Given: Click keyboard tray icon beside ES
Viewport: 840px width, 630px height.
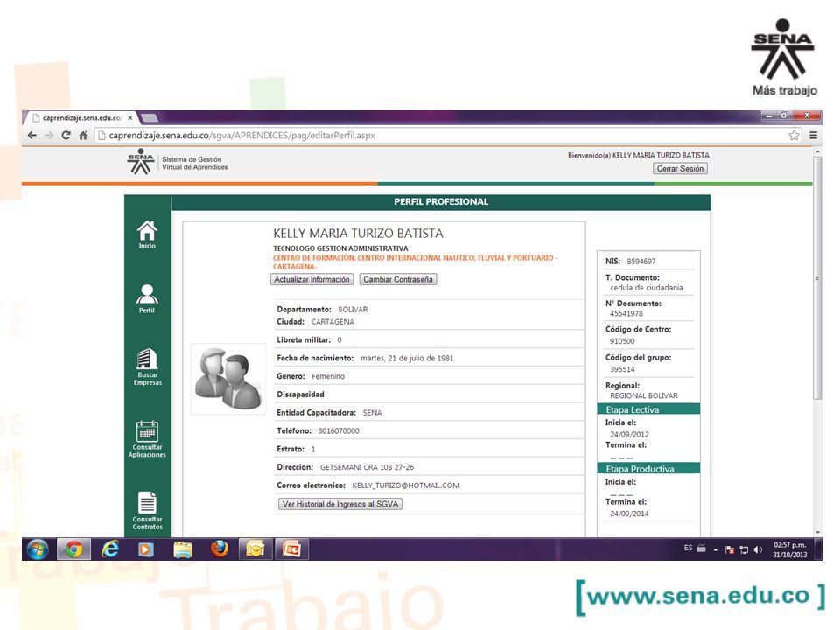Looking at the screenshot, I should pyautogui.click(x=701, y=549).
